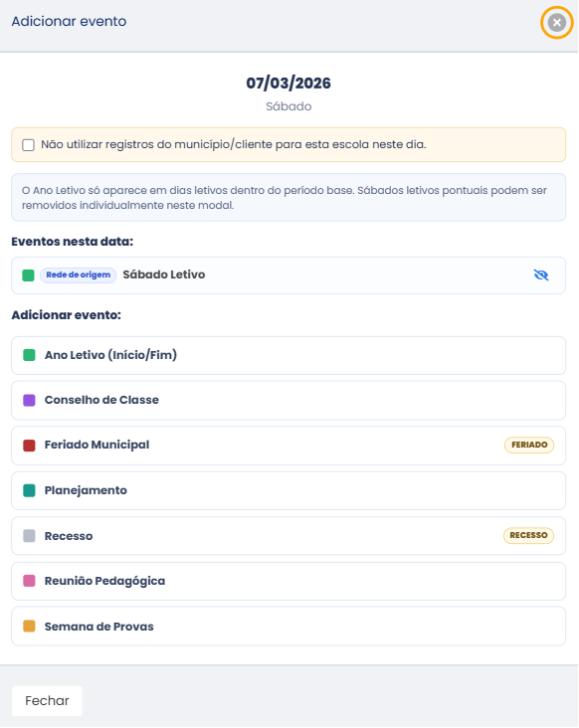Click the Fechar button
The image size is (579, 728).
(x=47, y=700)
